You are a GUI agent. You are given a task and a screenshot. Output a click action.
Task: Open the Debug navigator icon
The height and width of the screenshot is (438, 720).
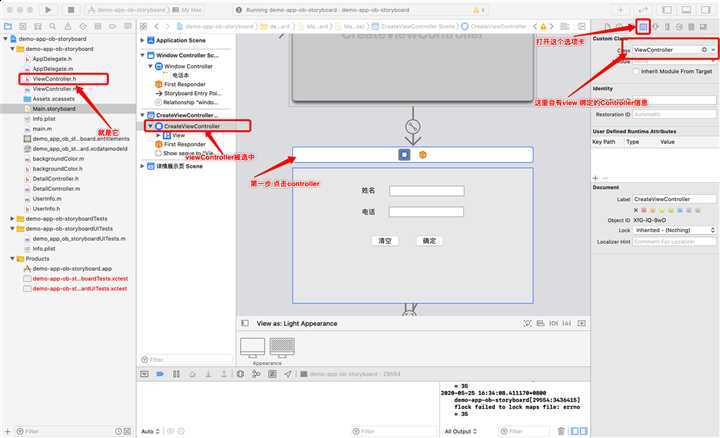click(x=98, y=27)
